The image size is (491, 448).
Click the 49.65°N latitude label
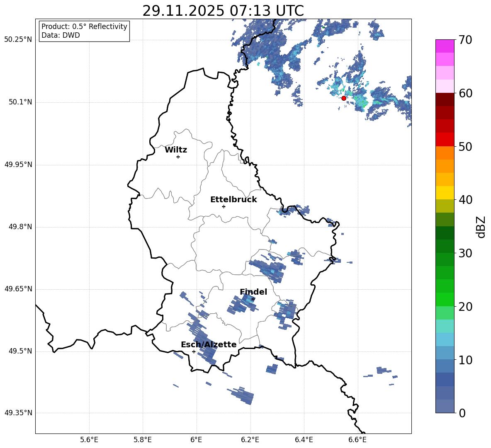point(18,288)
